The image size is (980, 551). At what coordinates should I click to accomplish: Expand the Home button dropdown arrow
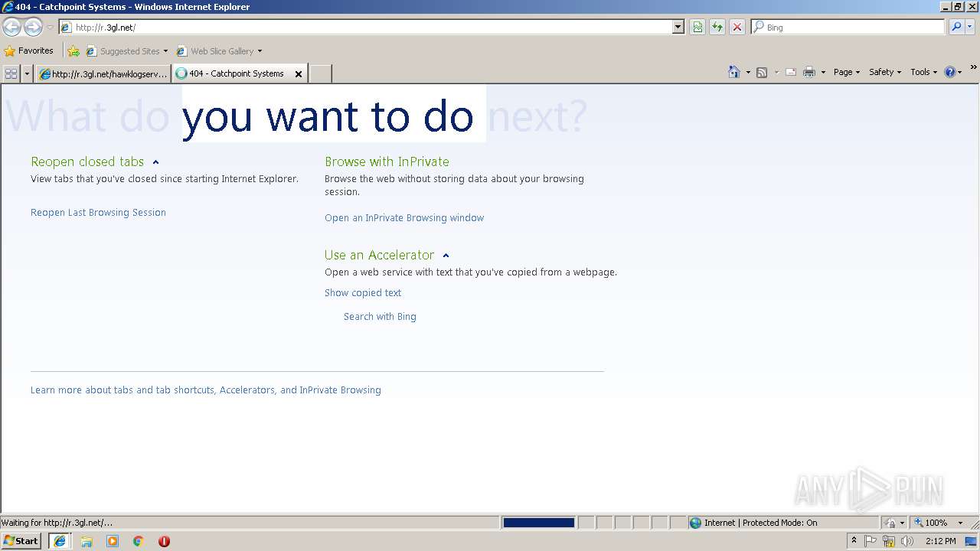point(748,73)
